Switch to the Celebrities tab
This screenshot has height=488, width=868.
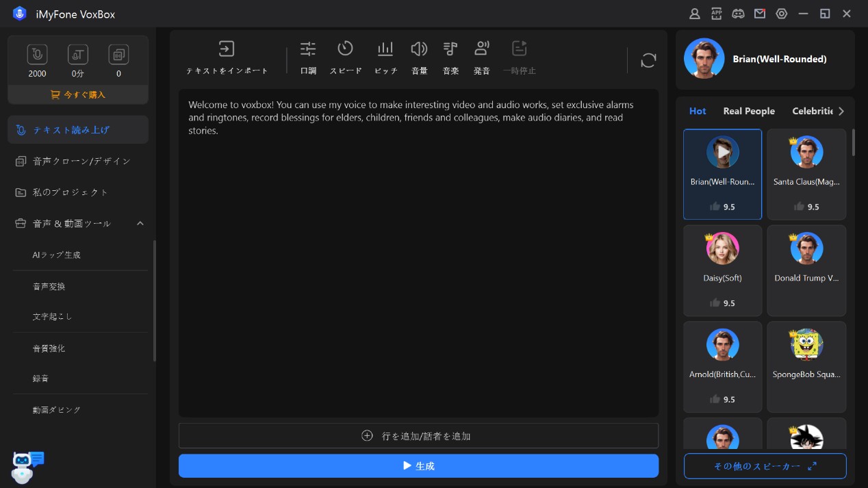[813, 111]
